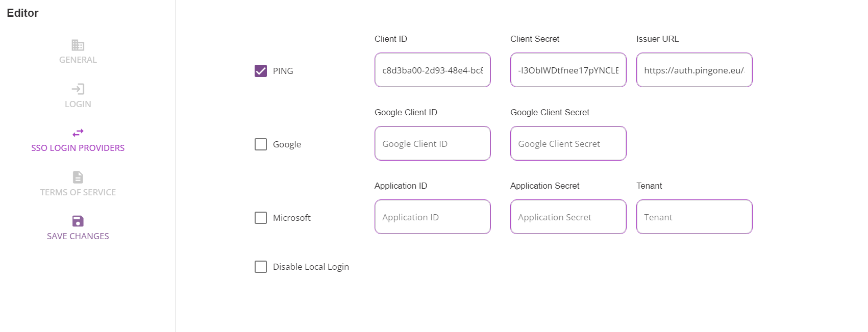Open the GENERAL settings tab label
The width and height of the screenshot is (868, 332).
point(78,60)
